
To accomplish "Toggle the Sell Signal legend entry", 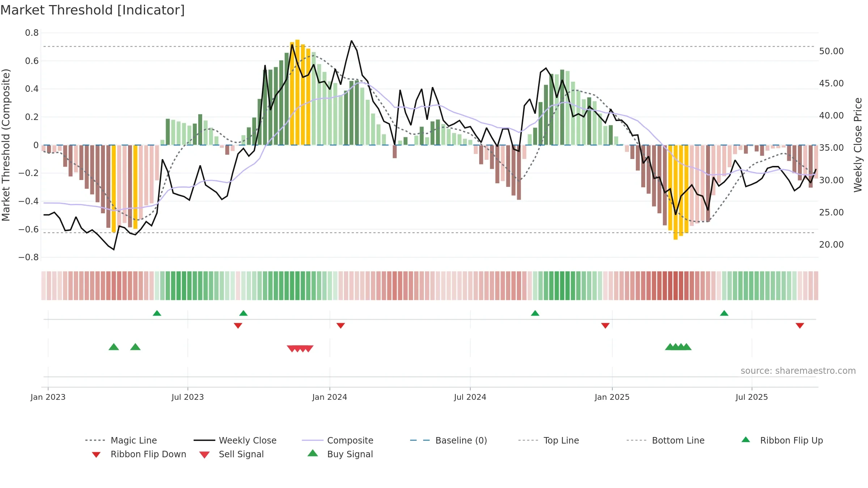I will click(231, 454).
